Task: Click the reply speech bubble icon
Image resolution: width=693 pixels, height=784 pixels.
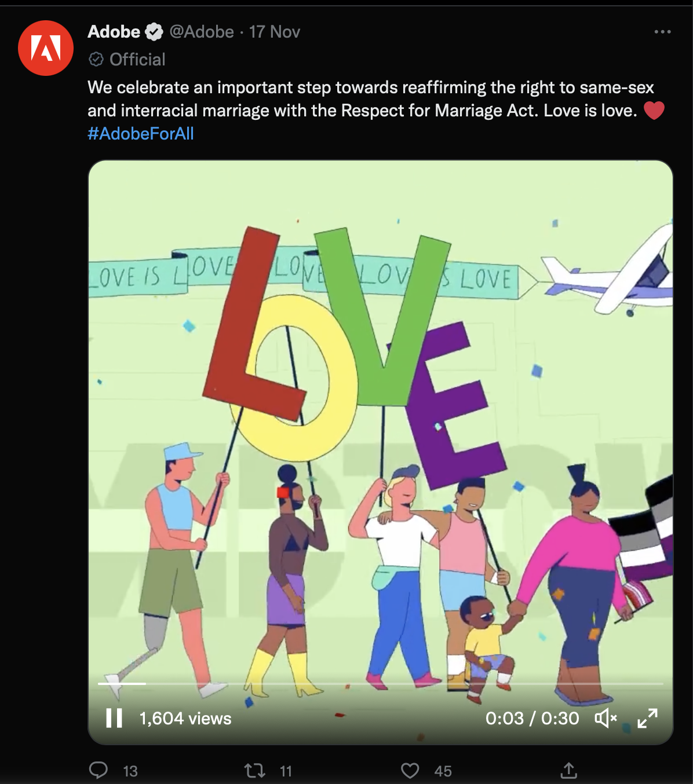Action: 99,770
